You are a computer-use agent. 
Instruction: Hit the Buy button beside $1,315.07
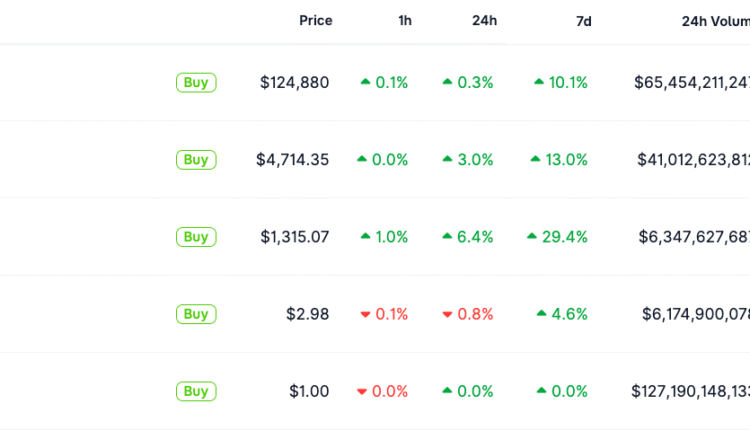click(x=196, y=237)
